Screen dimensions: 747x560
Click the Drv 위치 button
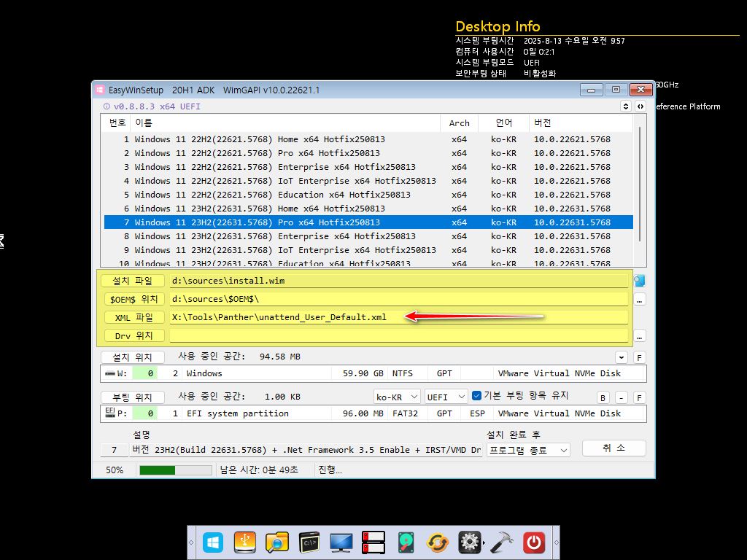coord(133,335)
